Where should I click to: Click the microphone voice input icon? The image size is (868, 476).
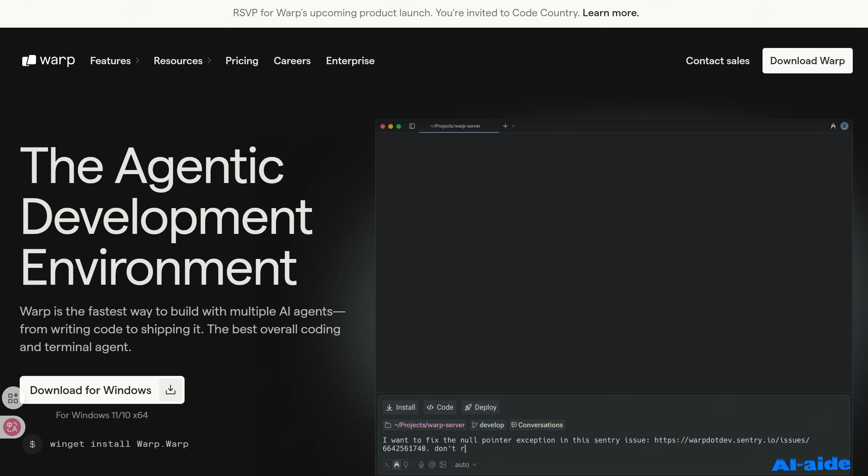pos(421,465)
